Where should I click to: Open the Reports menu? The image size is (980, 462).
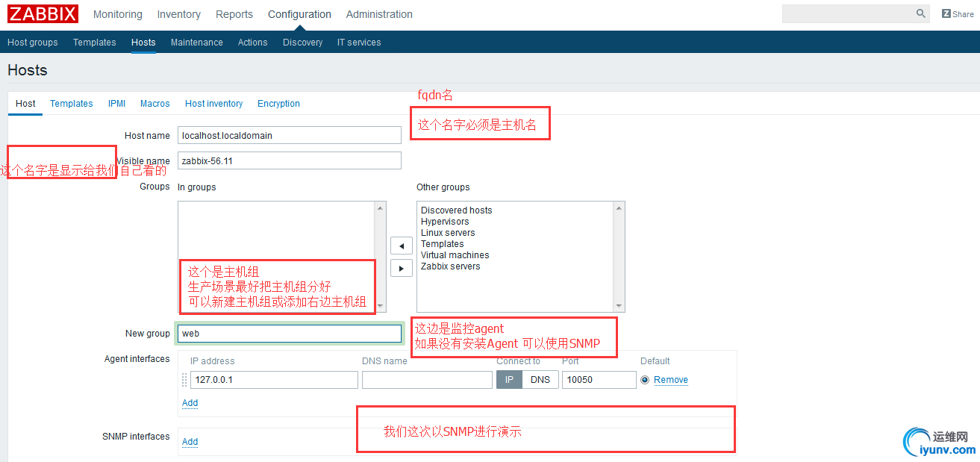[x=234, y=14]
